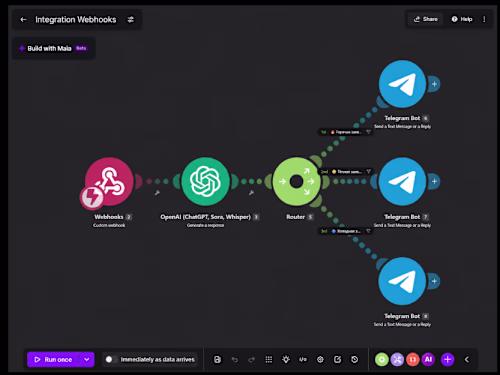Open the purple AI tools icon

(428, 359)
